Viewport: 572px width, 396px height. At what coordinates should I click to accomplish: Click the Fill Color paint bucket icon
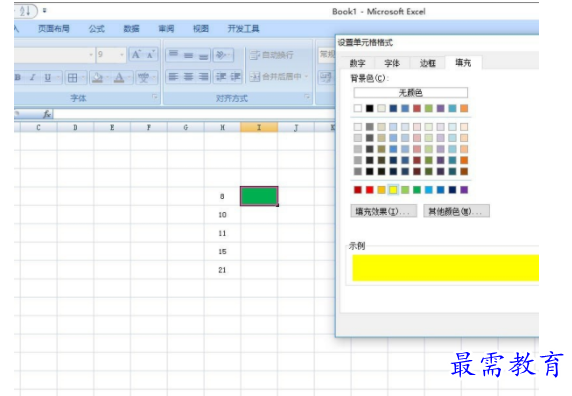coord(97,77)
